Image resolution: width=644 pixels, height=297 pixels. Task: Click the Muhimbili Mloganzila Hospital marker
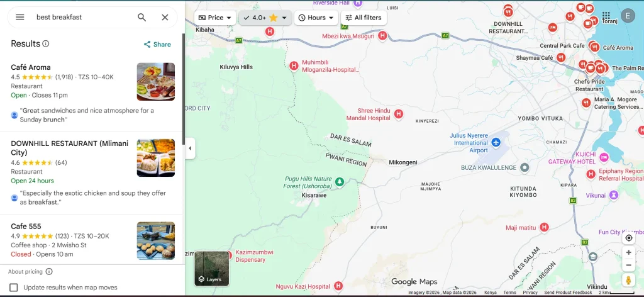click(294, 65)
